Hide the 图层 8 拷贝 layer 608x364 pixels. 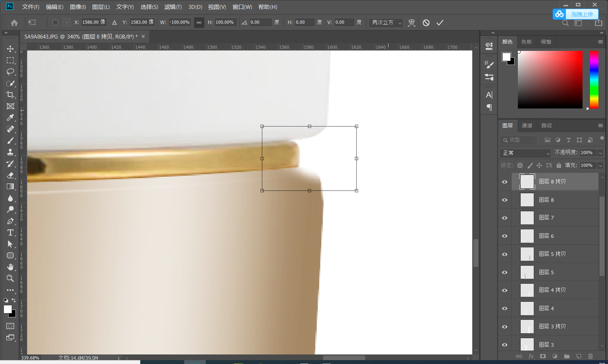pyautogui.click(x=505, y=182)
